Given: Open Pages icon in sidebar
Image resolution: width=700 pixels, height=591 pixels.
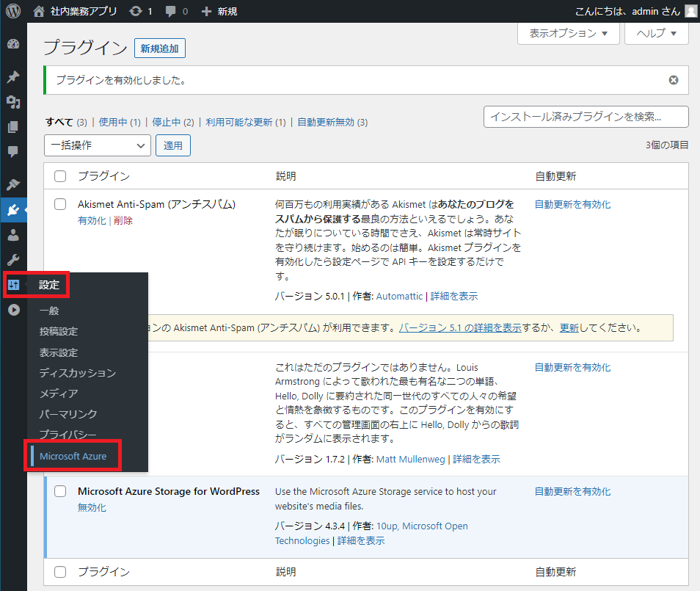Looking at the screenshot, I should (x=13, y=127).
